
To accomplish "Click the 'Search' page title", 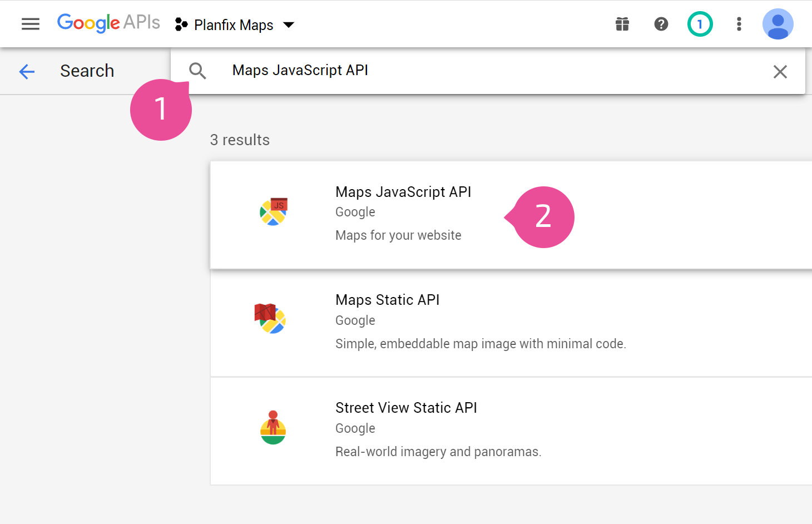I will (x=87, y=71).
